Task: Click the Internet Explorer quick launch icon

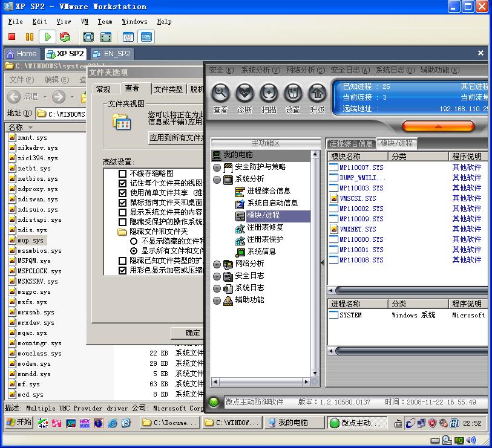Action: pyautogui.click(x=112, y=423)
